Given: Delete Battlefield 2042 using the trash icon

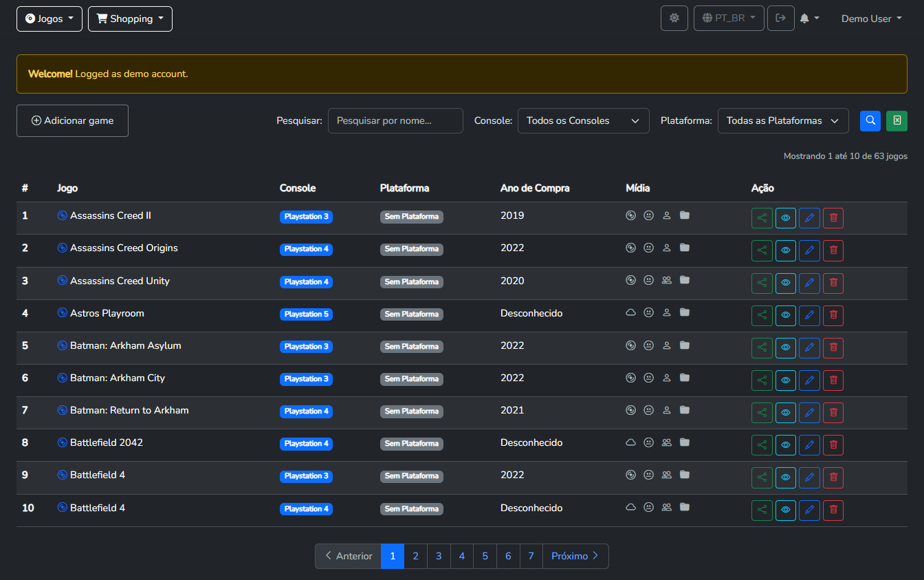Looking at the screenshot, I should 833,445.
